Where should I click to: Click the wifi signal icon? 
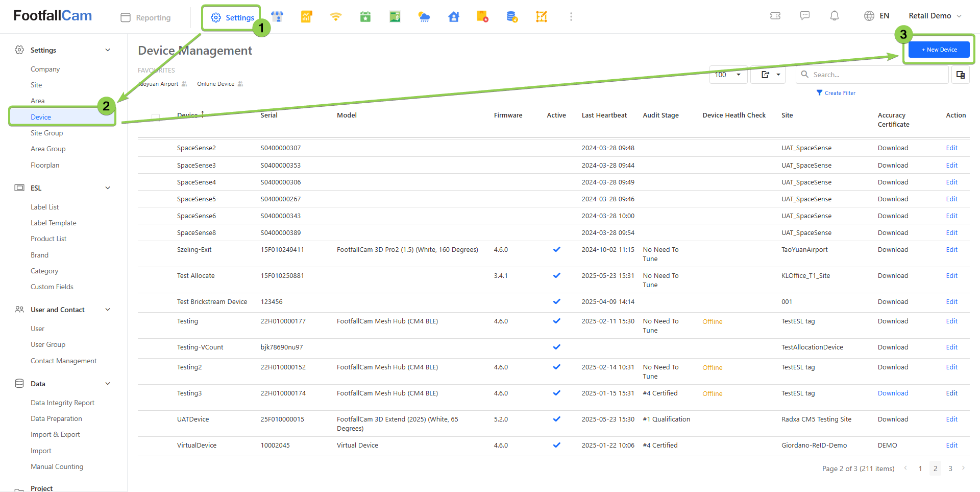pyautogui.click(x=335, y=17)
